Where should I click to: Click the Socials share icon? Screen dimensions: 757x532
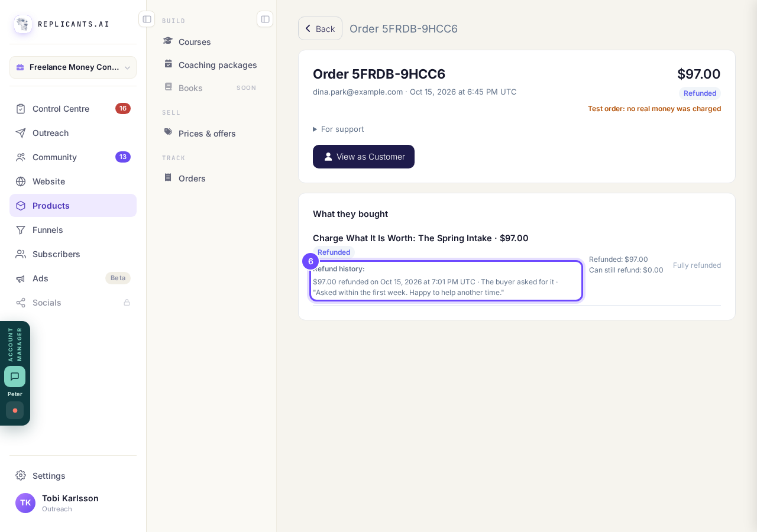pos(21,303)
